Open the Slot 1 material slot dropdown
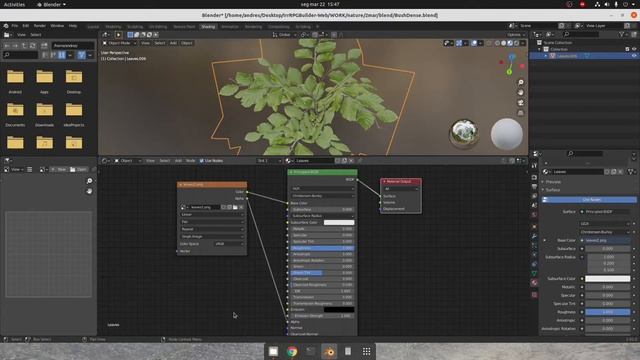Image resolution: width=640 pixels, height=360 pixels. (269, 161)
